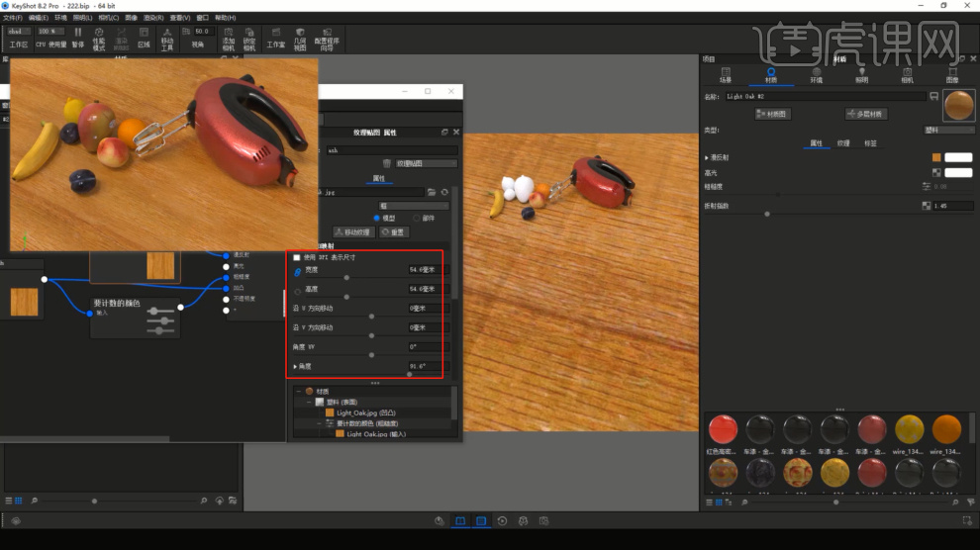
Task: Click the 材质图 button
Action: tap(773, 114)
